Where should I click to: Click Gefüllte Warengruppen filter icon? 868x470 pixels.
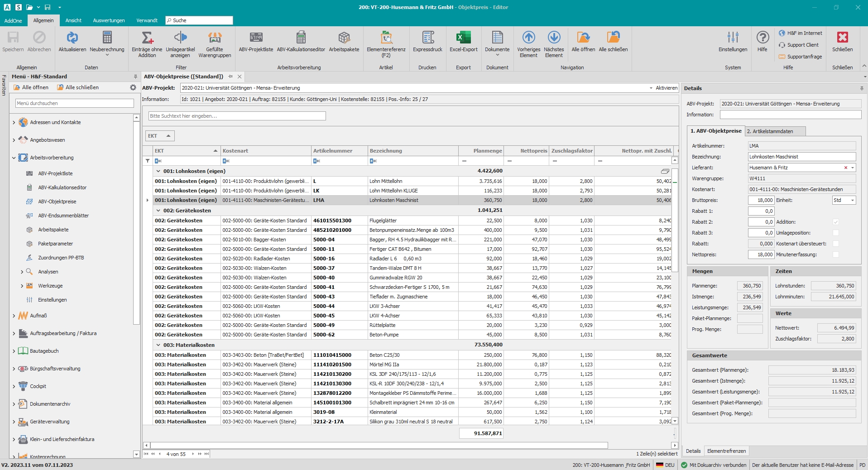215,38
